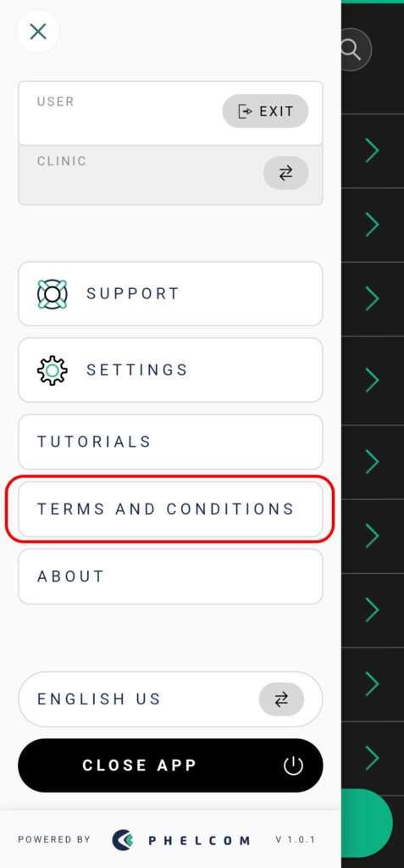Click the Phelcom logo in footer
Viewport: 404px width, 868px height.
coord(181,840)
